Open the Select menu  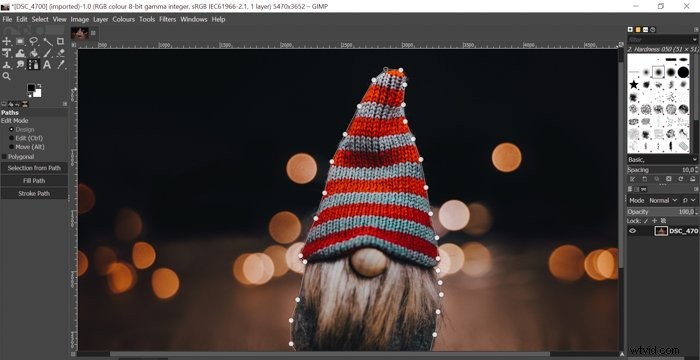40,19
